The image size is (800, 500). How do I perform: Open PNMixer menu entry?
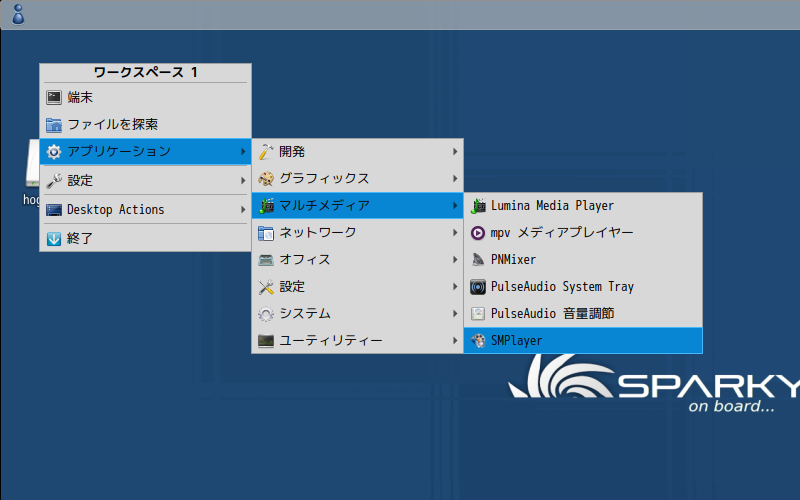[583, 260]
